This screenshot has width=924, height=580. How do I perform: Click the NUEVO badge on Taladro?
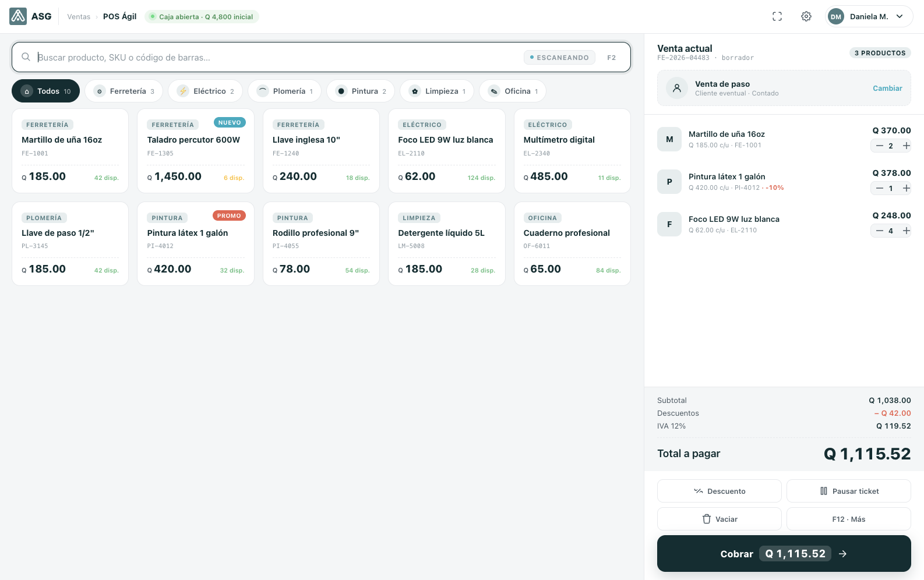tap(230, 122)
